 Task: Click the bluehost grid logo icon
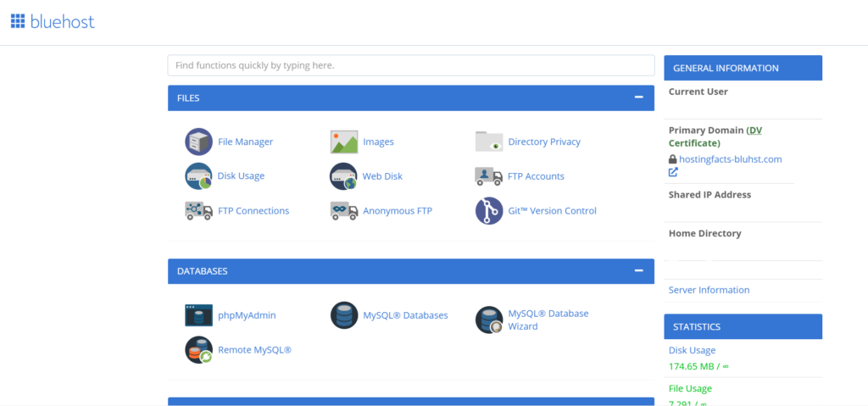tap(18, 21)
